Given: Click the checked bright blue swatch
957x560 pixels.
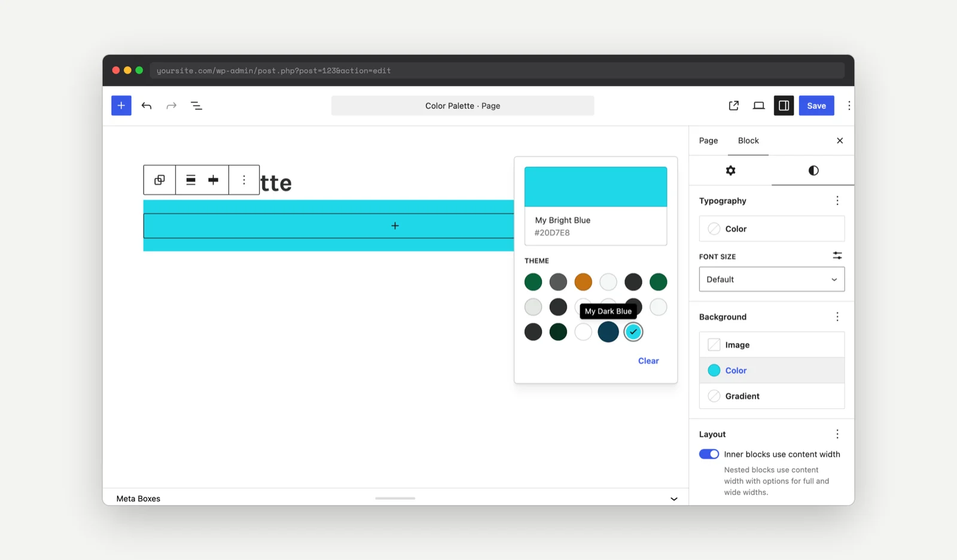Looking at the screenshot, I should pos(633,332).
